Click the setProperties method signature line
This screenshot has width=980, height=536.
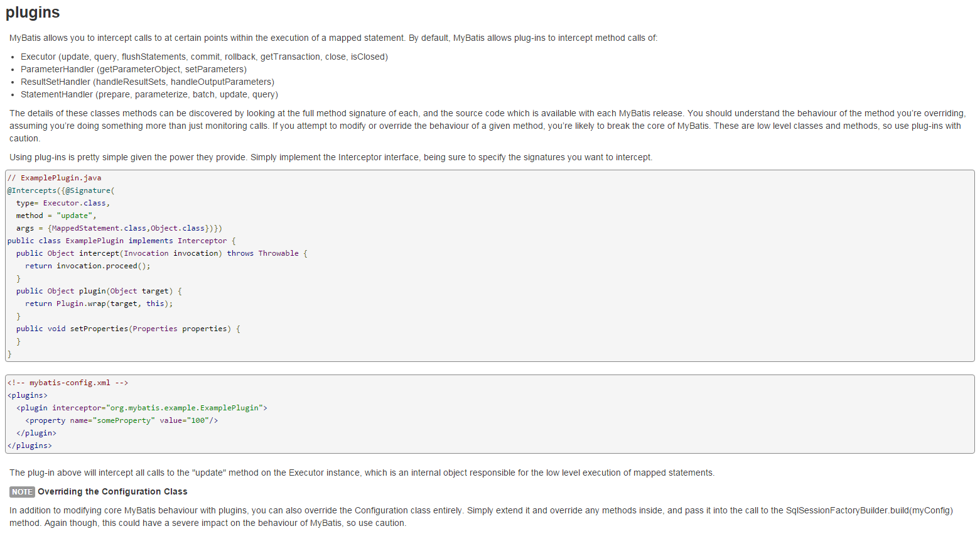pos(128,329)
